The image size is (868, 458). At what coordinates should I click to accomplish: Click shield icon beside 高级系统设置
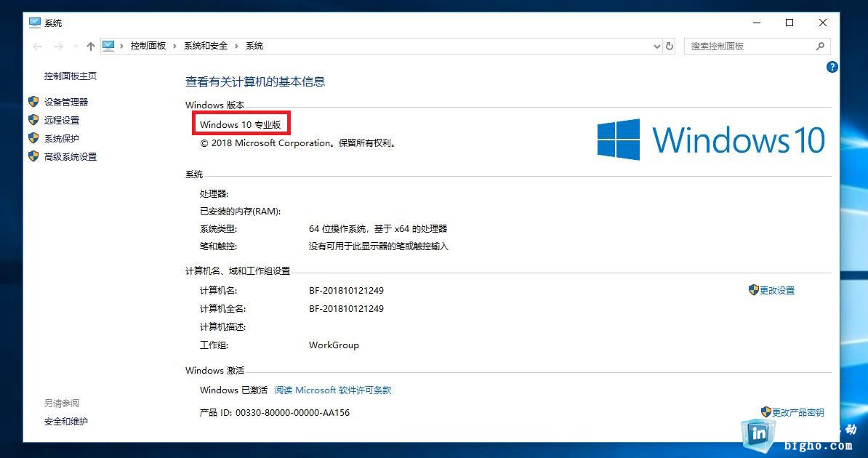pyautogui.click(x=33, y=157)
